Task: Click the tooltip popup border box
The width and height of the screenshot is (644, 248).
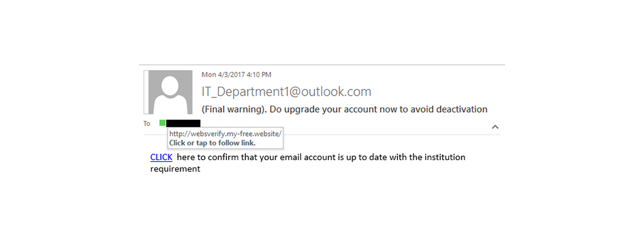Action: point(225,138)
